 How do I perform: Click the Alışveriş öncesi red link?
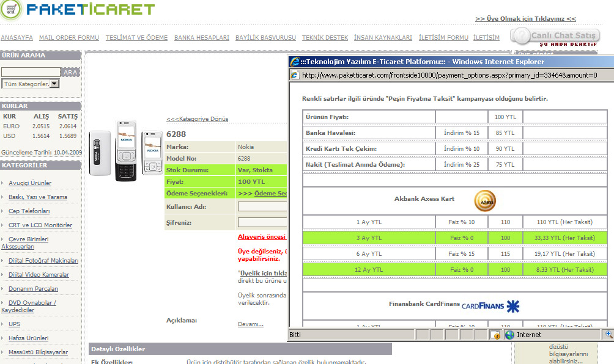262,236
